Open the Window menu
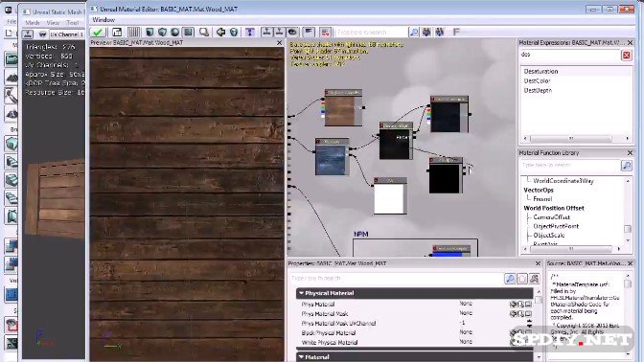Image resolution: width=644 pixels, height=362 pixels. coord(103,20)
